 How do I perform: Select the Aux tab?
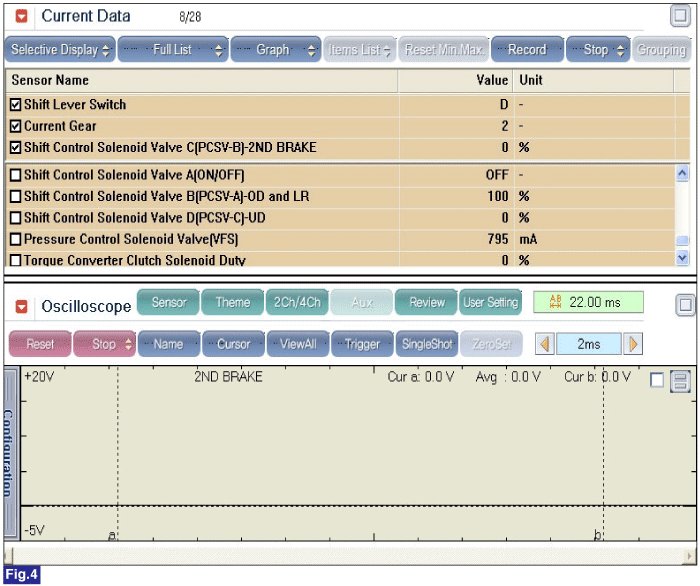coord(362,302)
